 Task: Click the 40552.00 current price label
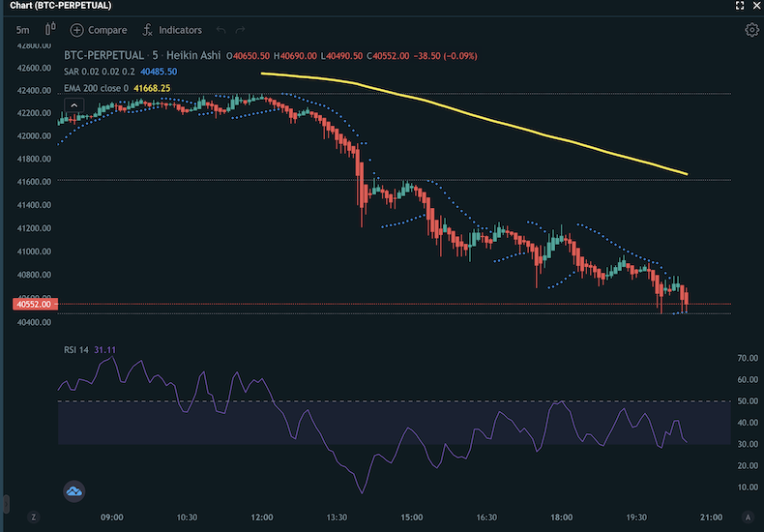click(x=35, y=304)
